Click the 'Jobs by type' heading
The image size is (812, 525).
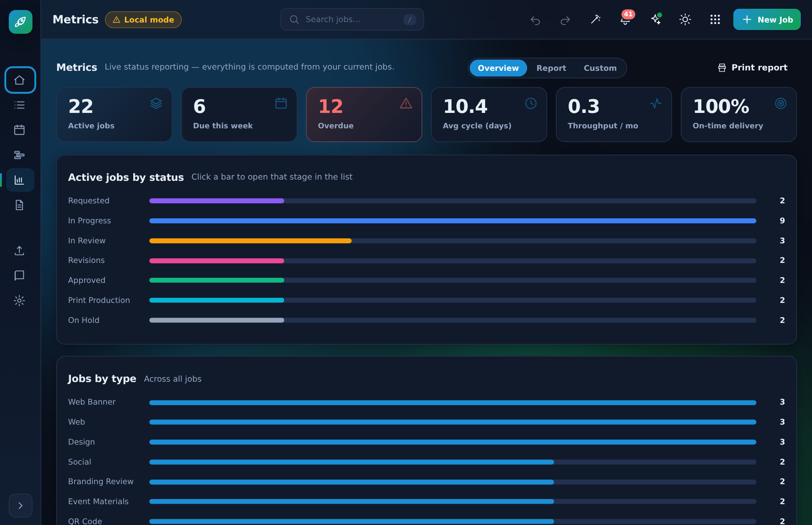tap(102, 378)
